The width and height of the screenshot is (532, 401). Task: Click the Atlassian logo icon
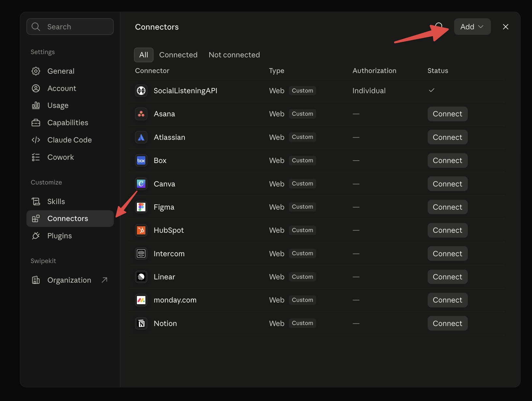141,137
